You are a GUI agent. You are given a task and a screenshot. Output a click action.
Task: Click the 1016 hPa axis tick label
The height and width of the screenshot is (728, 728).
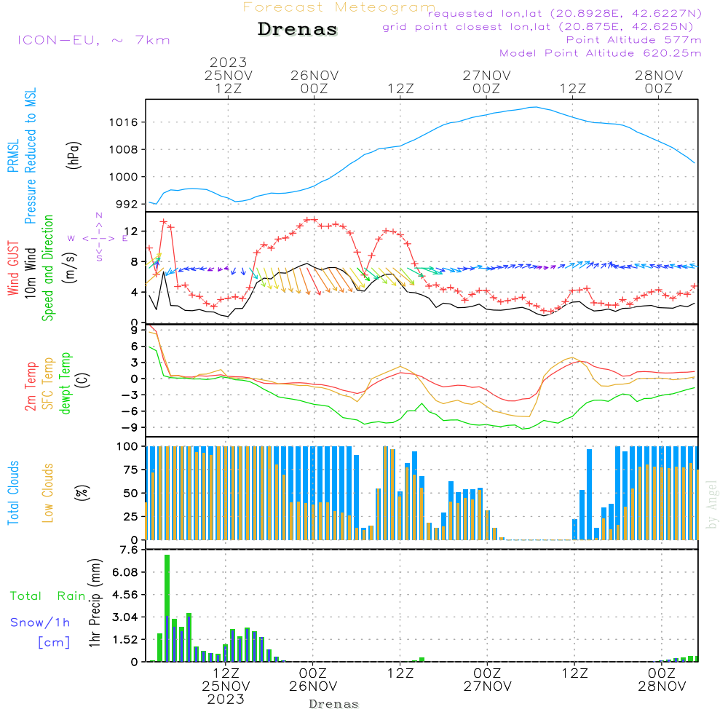[x=124, y=122]
